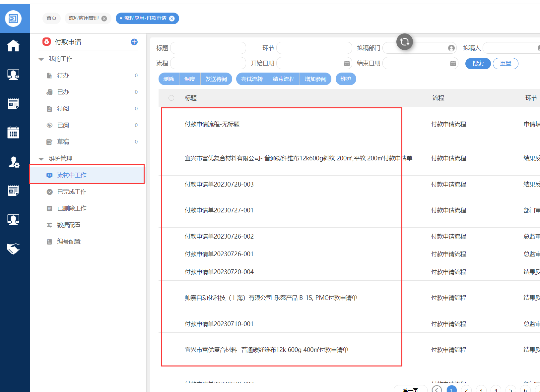
Task: Close the 流程应用-付款申请 tab
Action: [x=172, y=19]
